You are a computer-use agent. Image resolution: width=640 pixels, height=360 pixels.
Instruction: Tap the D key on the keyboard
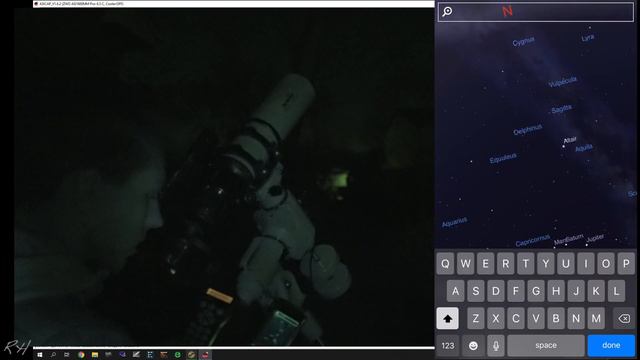[x=496, y=291]
